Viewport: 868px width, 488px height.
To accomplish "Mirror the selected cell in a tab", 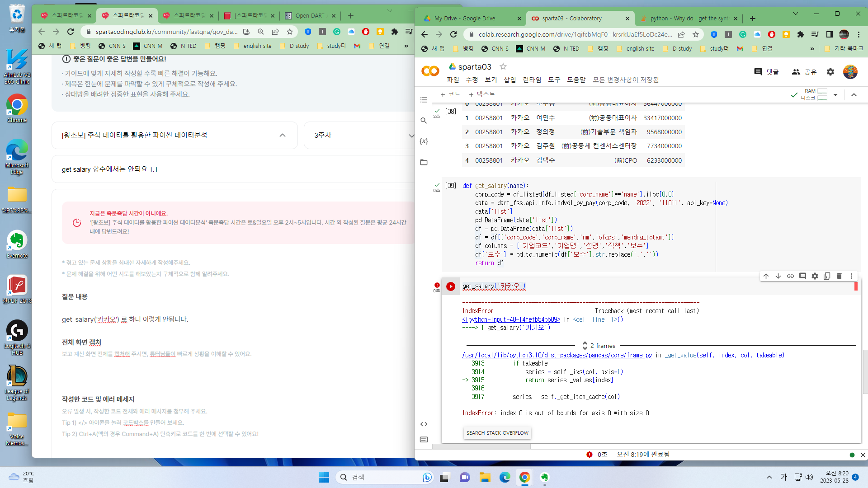I will coord(827,276).
